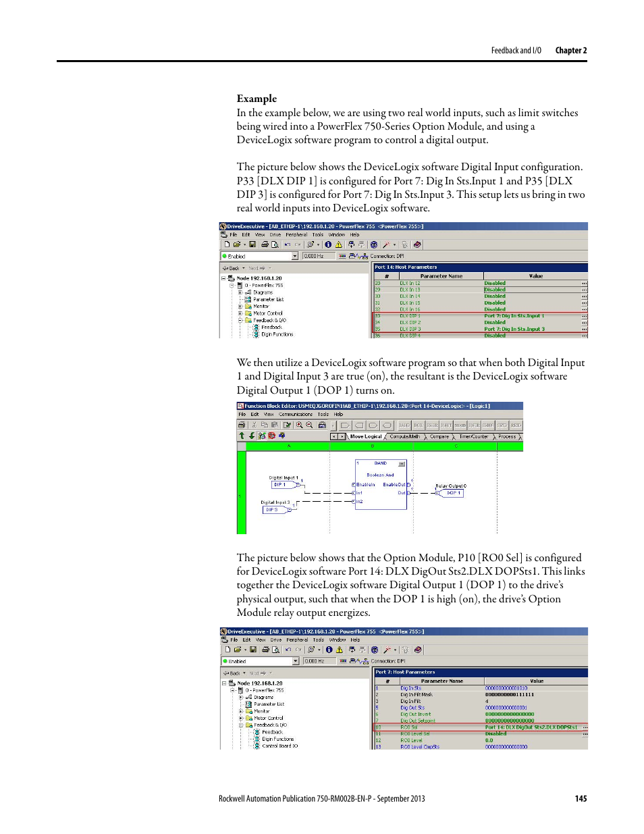Collapse the PowerFlex 755 node in the Port 7 window tree
This screenshot has height=834, width=644.
coord(232,690)
